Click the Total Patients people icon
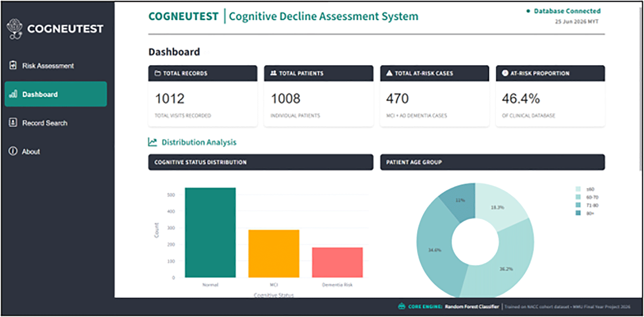The height and width of the screenshot is (317, 644). coord(273,73)
